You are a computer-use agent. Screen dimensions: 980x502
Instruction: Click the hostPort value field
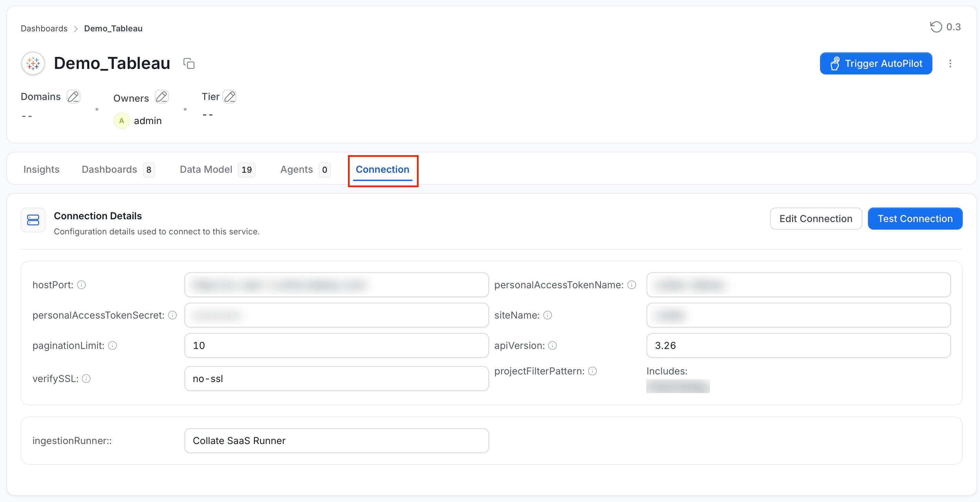tap(336, 285)
